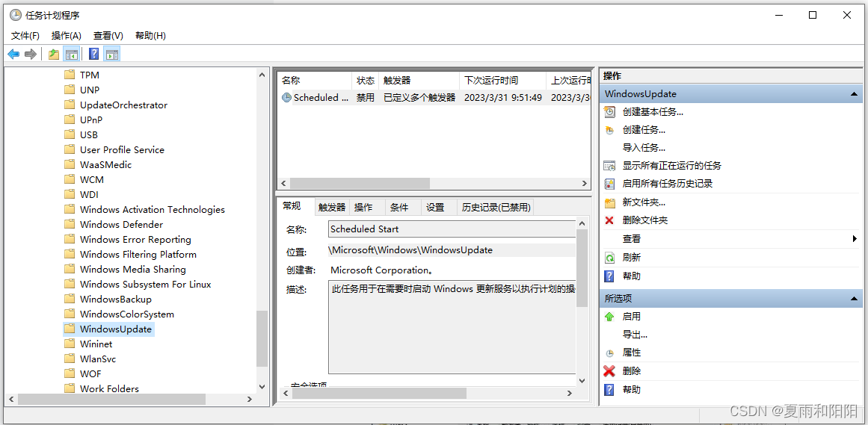The width and height of the screenshot is (868, 425).
Task: Select the Windows Subsystem For Linux folder
Action: 145,284
